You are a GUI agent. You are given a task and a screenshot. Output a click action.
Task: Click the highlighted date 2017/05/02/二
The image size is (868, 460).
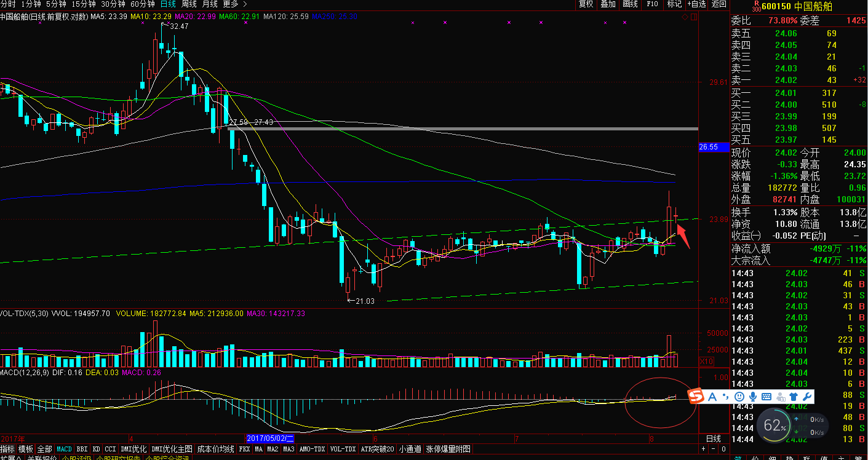click(x=271, y=438)
